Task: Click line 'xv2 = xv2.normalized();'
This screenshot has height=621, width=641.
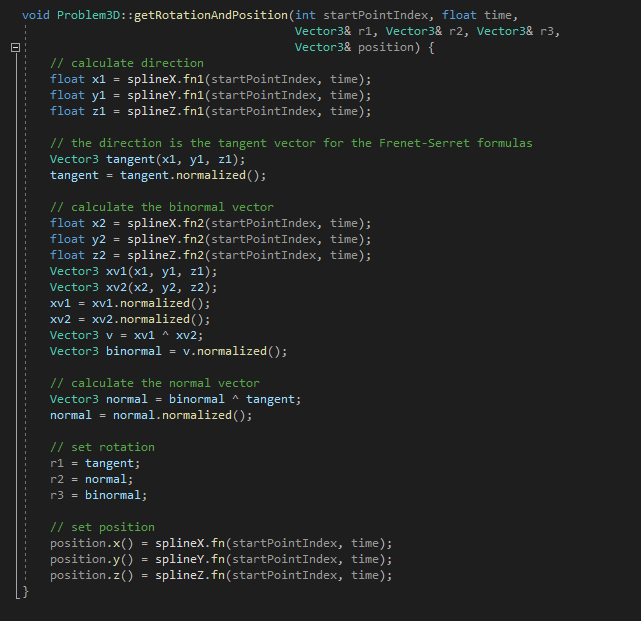Action: click(x=130, y=319)
